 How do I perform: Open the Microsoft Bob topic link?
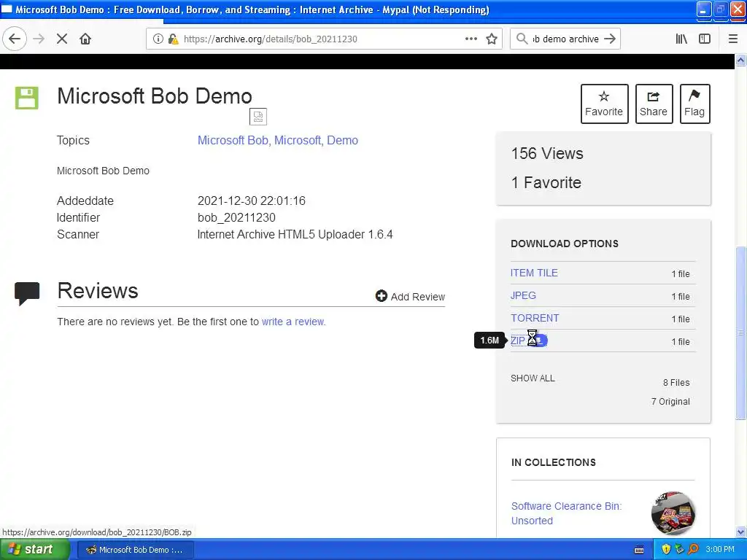point(233,141)
